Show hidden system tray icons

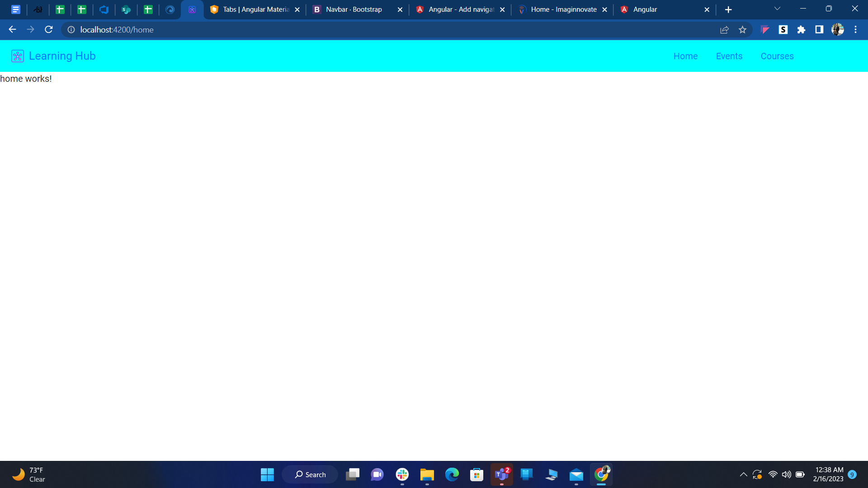click(x=743, y=474)
